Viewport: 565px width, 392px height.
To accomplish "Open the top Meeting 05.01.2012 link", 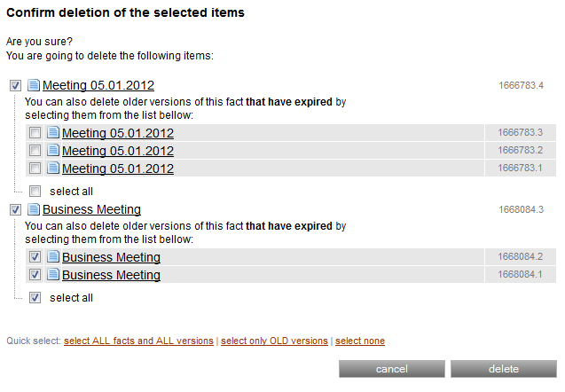I will (x=98, y=86).
